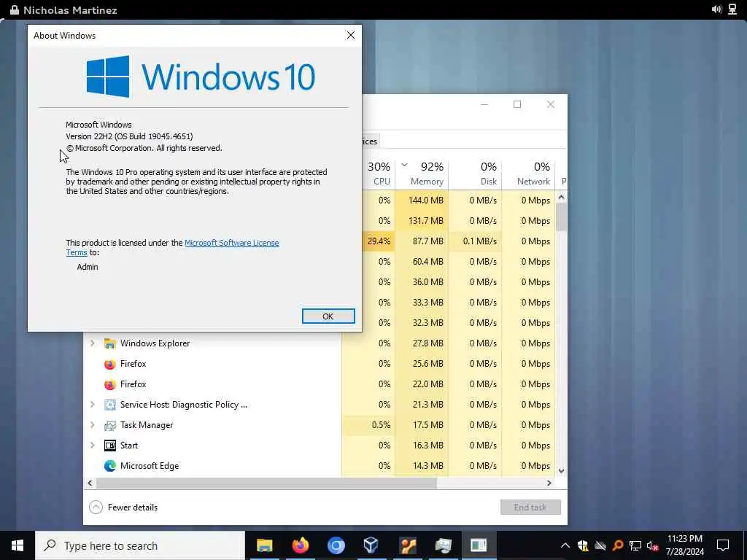Click the OneDrive cloud tray icon
This screenshot has height=560, width=747.
[x=600, y=545]
